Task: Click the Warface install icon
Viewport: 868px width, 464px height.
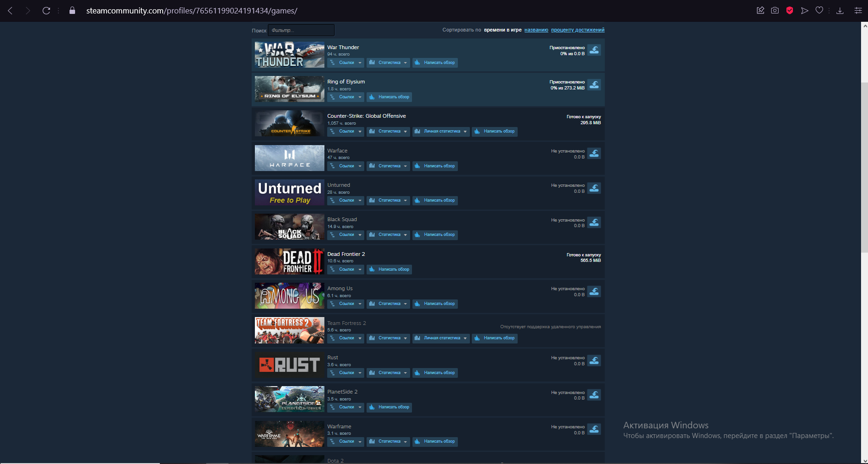Action: pyautogui.click(x=594, y=153)
